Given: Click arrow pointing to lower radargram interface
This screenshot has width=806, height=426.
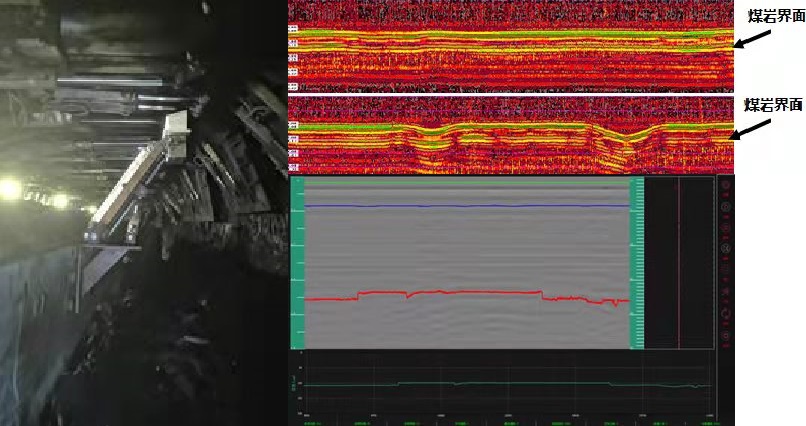Looking at the screenshot, I should click(x=752, y=128).
